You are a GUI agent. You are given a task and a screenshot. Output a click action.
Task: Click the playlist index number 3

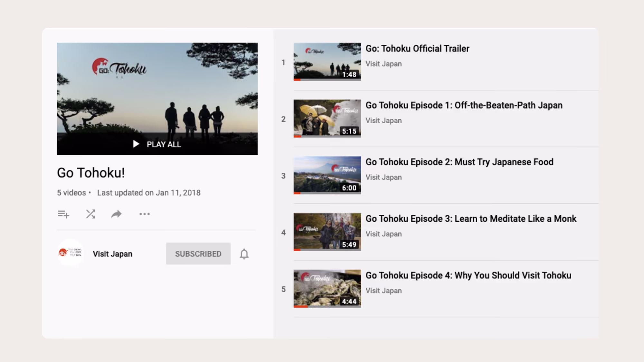(283, 176)
